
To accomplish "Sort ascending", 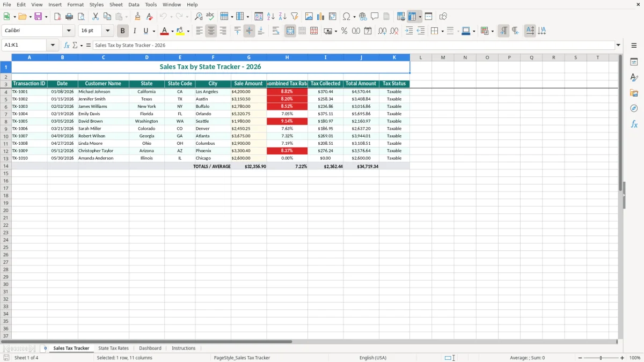I will (x=271, y=17).
